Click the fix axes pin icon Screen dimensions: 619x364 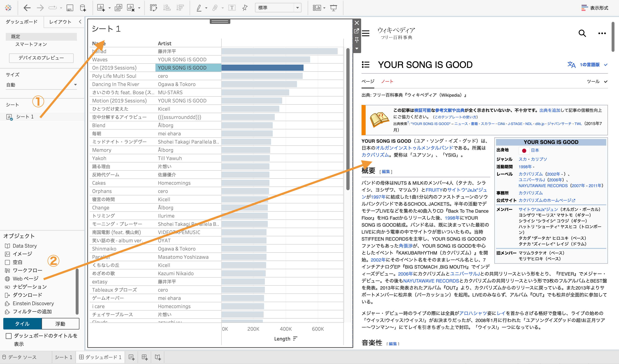coord(245,8)
